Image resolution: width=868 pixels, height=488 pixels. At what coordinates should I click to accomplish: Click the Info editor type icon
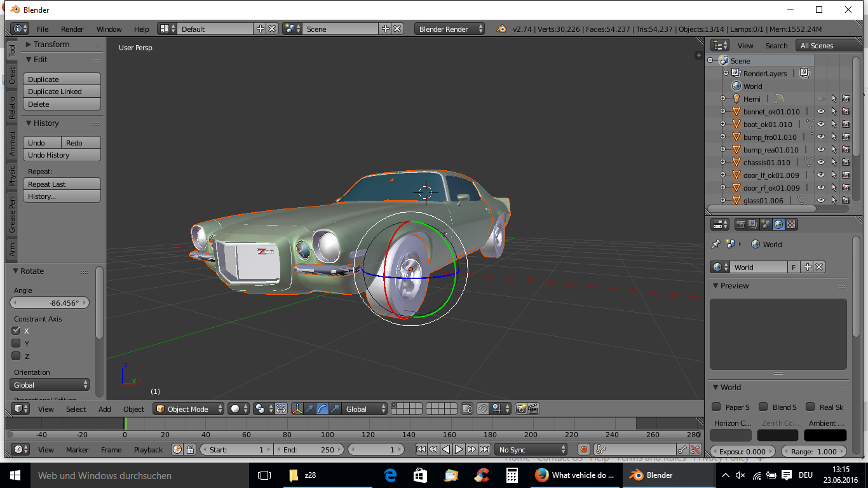20,29
